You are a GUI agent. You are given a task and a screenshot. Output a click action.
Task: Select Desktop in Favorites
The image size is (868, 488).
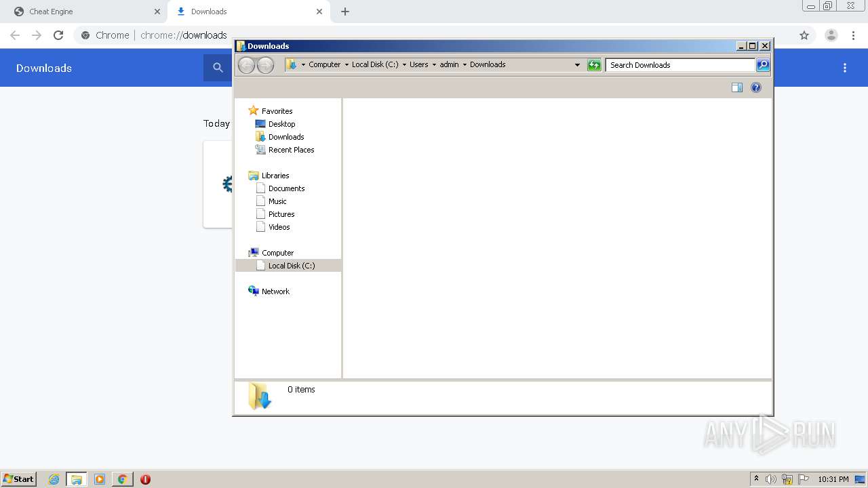point(281,124)
